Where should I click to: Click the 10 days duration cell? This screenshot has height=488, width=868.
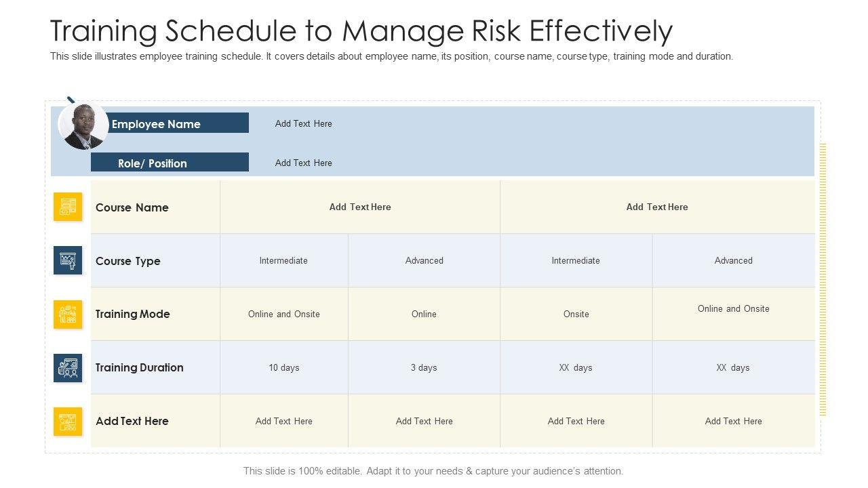(x=283, y=367)
